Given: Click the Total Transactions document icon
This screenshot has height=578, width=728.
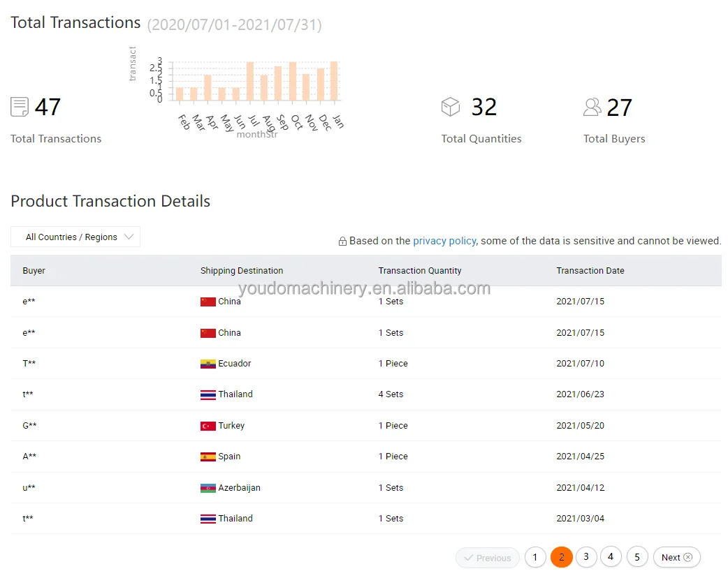Looking at the screenshot, I should [x=20, y=107].
